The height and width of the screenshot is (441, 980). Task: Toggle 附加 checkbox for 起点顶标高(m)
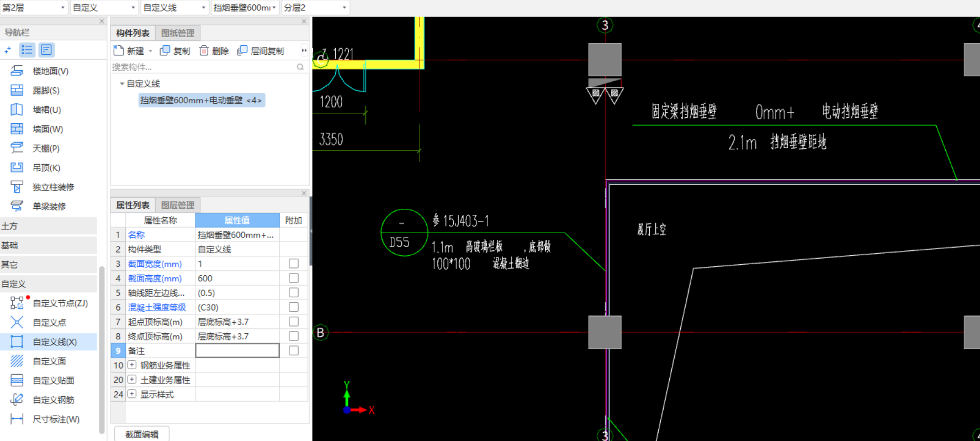[x=294, y=322]
